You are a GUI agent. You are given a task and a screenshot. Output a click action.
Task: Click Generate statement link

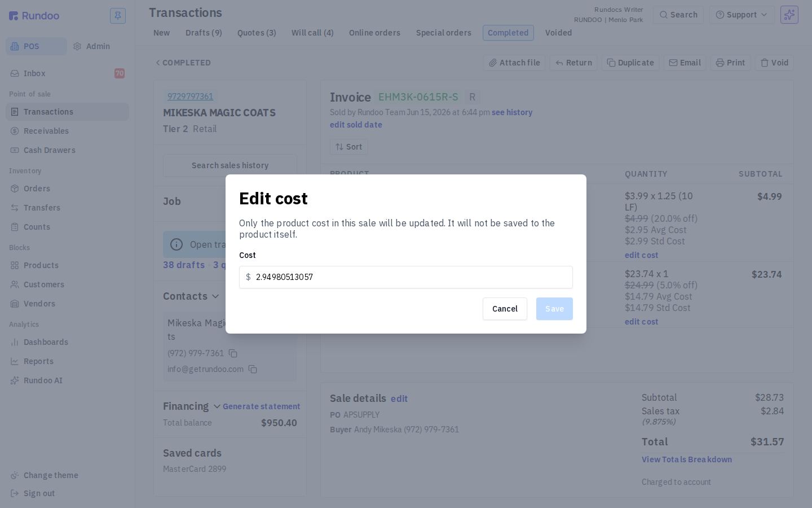point(261,406)
